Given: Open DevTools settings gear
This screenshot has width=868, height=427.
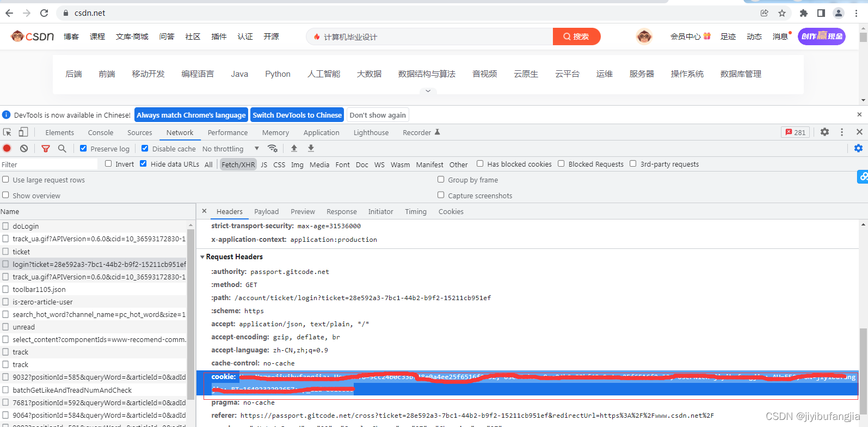Looking at the screenshot, I should 825,132.
